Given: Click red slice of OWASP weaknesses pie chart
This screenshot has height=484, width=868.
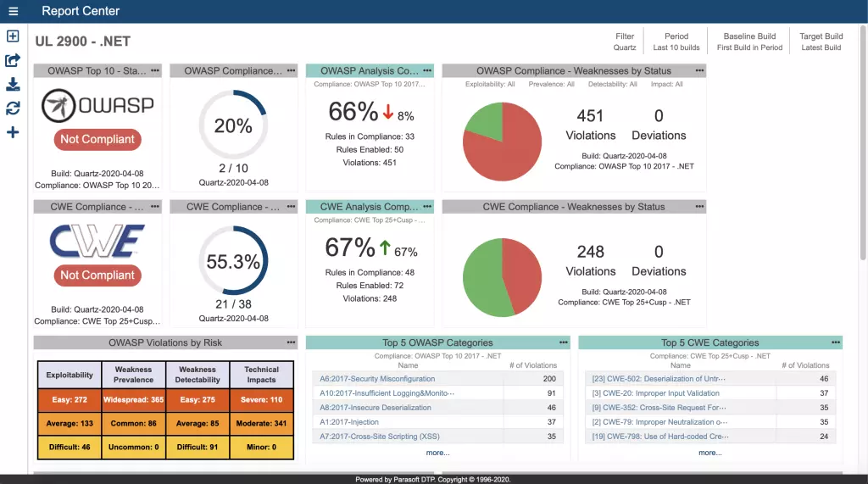Looking at the screenshot, I should click(507, 153).
